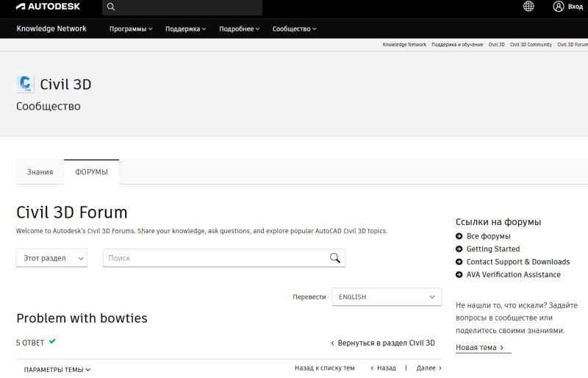
Task: Click arrow icon beside AVA Verification Assistance
Action: pos(459,274)
